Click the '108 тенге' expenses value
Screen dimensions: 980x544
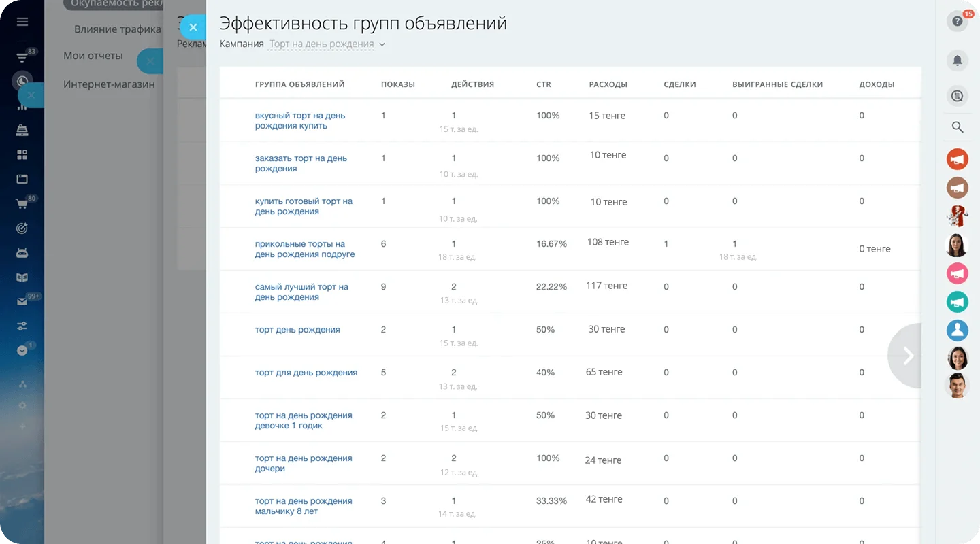[x=608, y=242]
